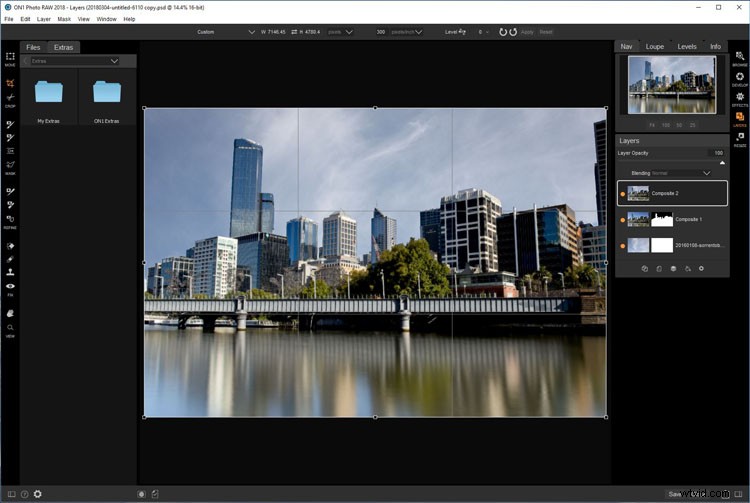The width and height of the screenshot is (750, 503).
Task: Click the mask view circle icon in bottom bar
Action: [142, 494]
